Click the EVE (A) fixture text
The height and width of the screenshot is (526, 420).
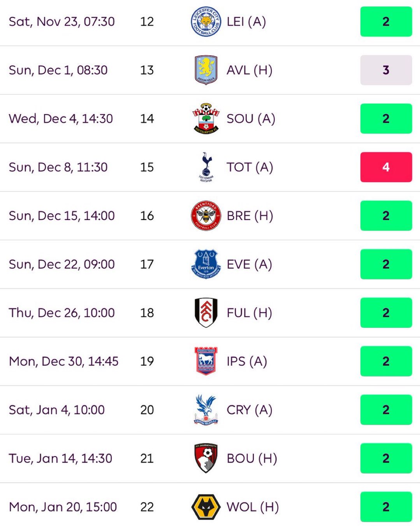coord(250,264)
